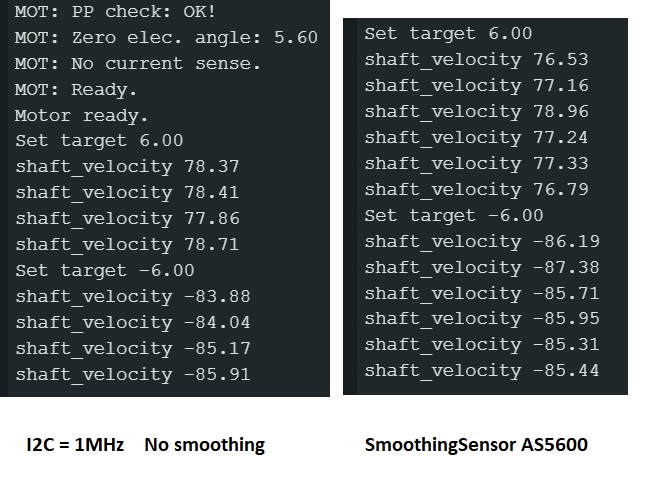Select the shaft_velocity 78.71 reading
646x497 pixels.
(128, 245)
